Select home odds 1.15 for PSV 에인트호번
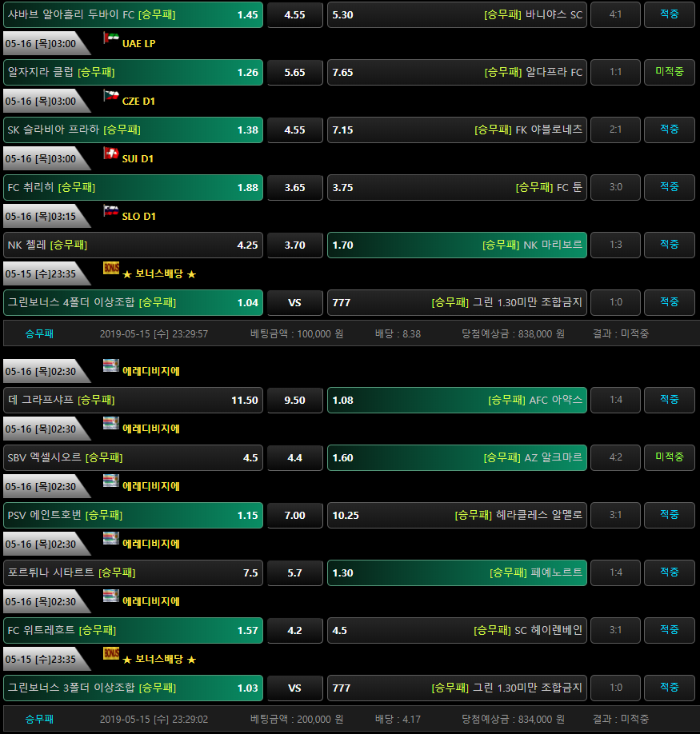This screenshot has height=734, width=700. tap(133, 516)
